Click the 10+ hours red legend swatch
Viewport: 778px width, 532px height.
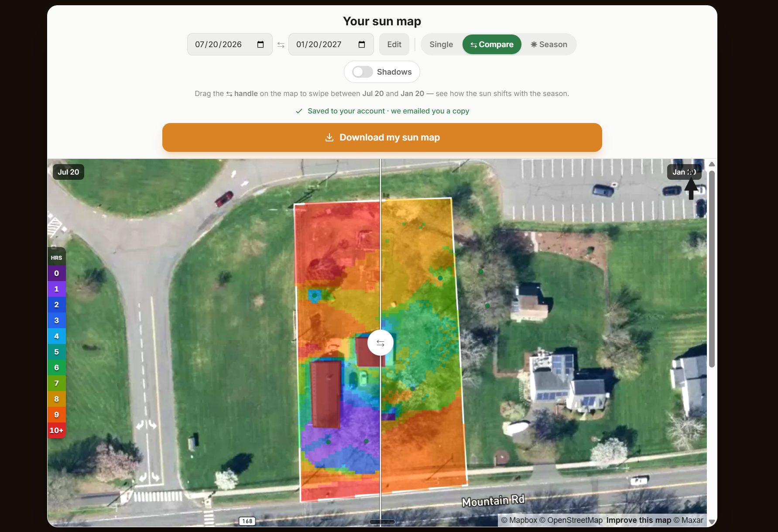(57, 430)
